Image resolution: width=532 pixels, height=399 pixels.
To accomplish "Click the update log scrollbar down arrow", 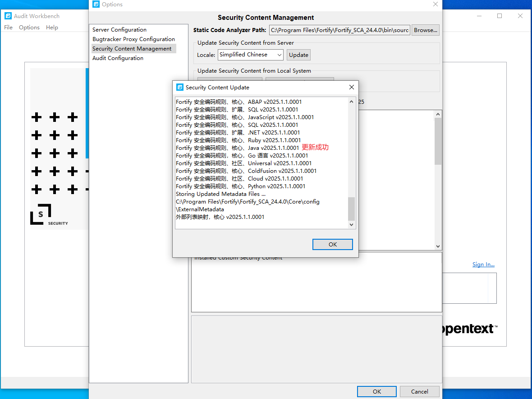I will pos(351,224).
